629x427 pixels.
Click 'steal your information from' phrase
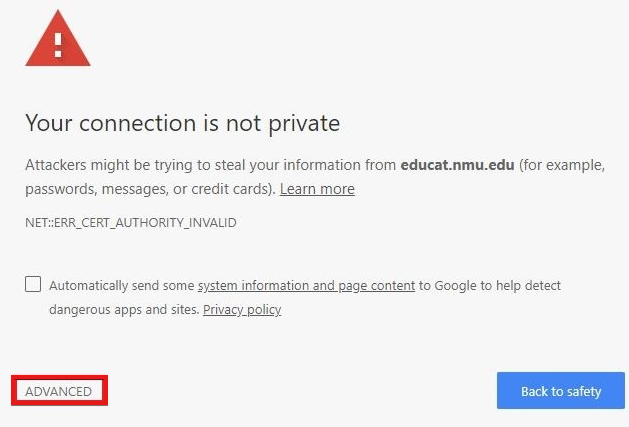point(306,165)
